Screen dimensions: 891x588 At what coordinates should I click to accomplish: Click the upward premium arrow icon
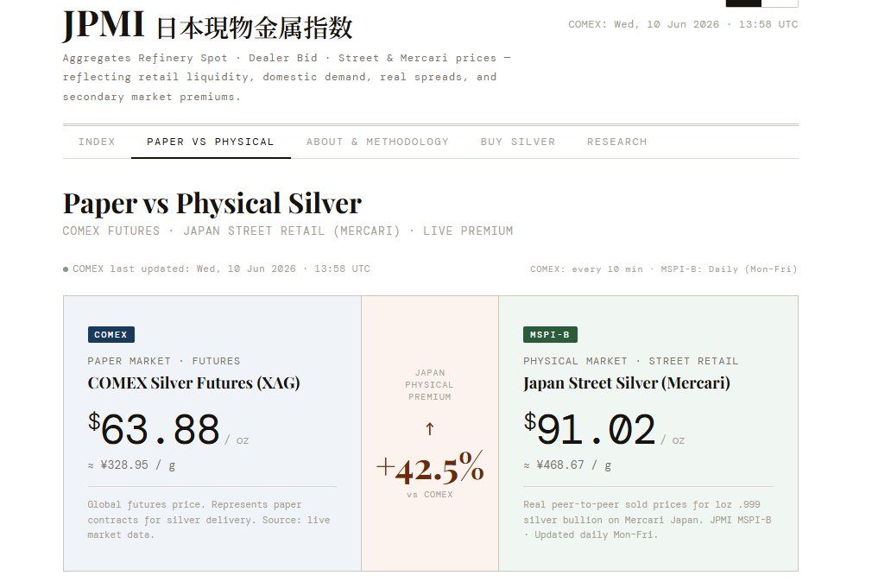pos(430,429)
